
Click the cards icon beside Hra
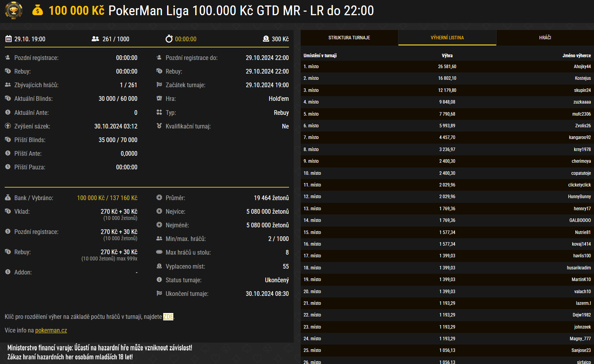(x=159, y=98)
